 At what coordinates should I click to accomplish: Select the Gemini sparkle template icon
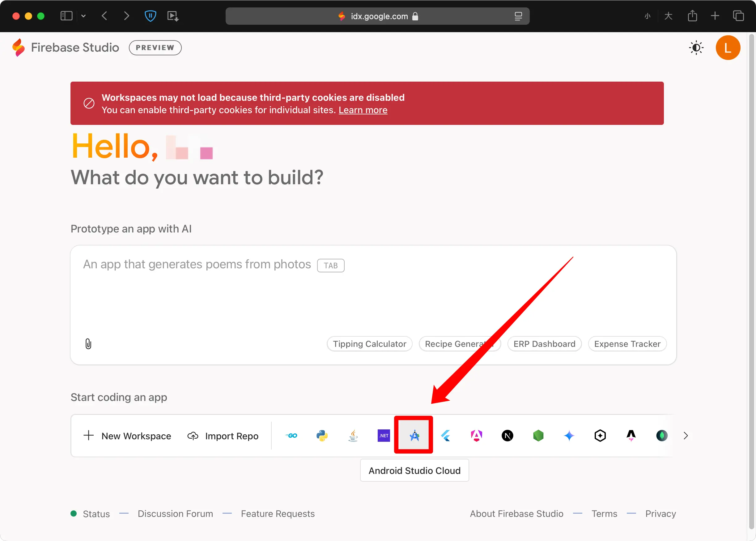point(569,435)
